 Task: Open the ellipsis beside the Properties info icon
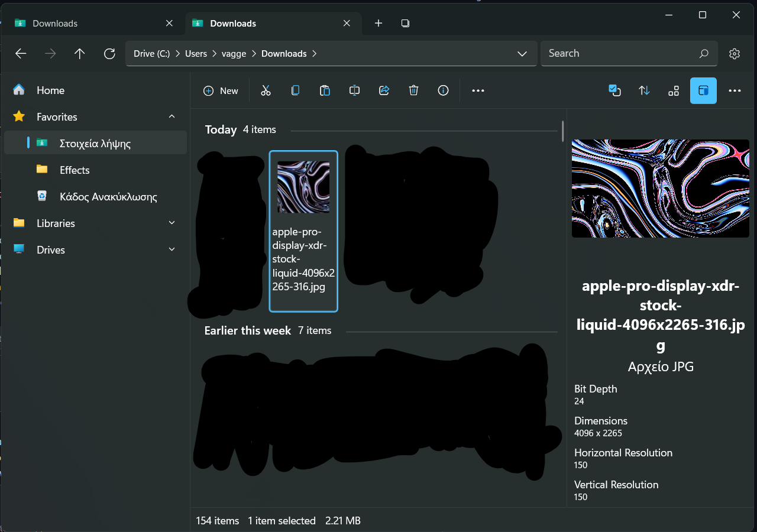(x=478, y=90)
